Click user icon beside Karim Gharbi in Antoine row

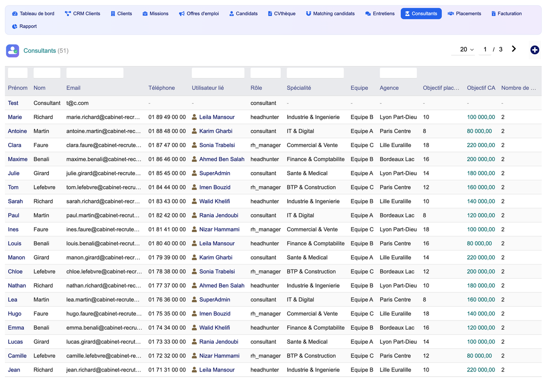(195, 131)
